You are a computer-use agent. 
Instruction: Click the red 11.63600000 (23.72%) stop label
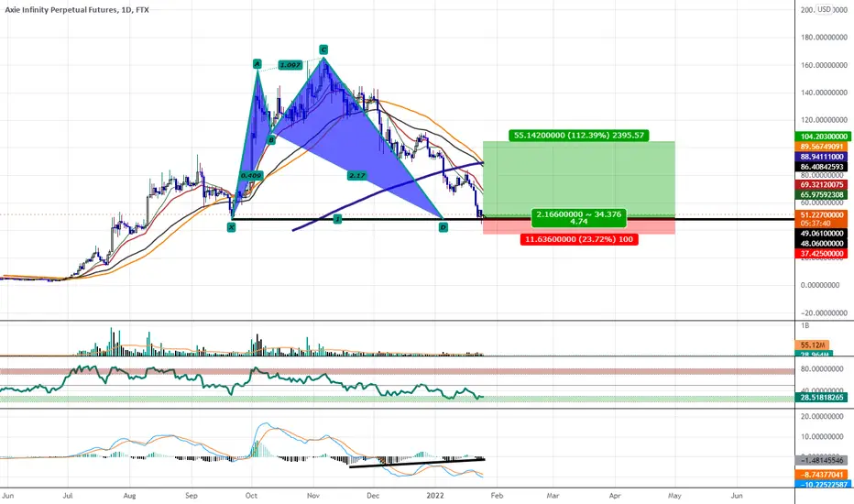pyautogui.click(x=578, y=239)
